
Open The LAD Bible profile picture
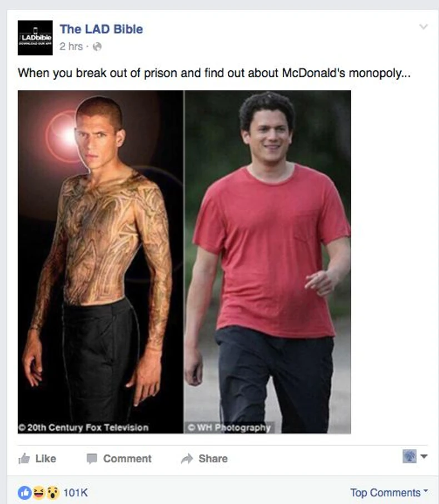pyautogui.click(x=35, y=38)
